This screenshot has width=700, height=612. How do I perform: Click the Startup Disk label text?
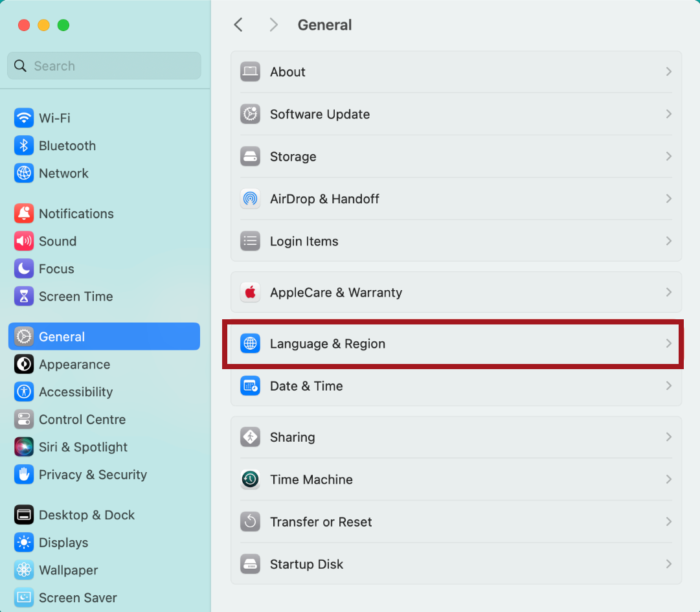pos(306,564)
